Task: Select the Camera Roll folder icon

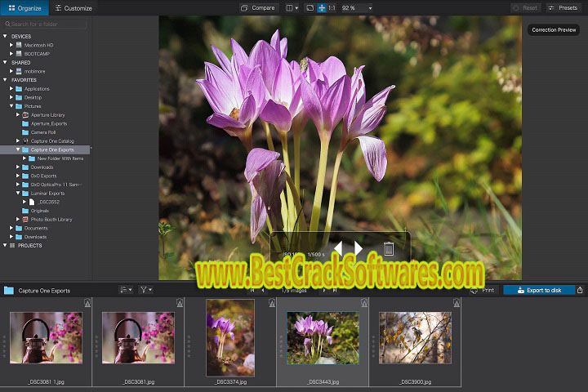Action: point(25,132)
